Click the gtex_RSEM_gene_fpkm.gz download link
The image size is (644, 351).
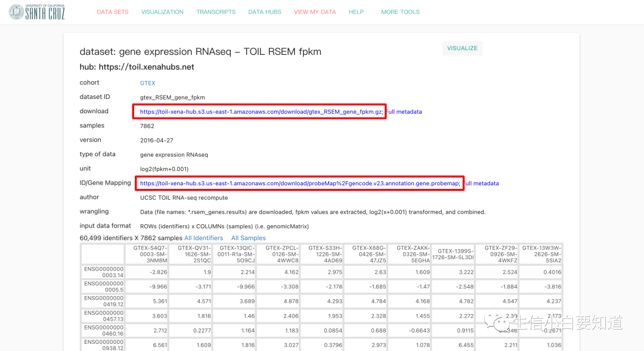[261, 111]
